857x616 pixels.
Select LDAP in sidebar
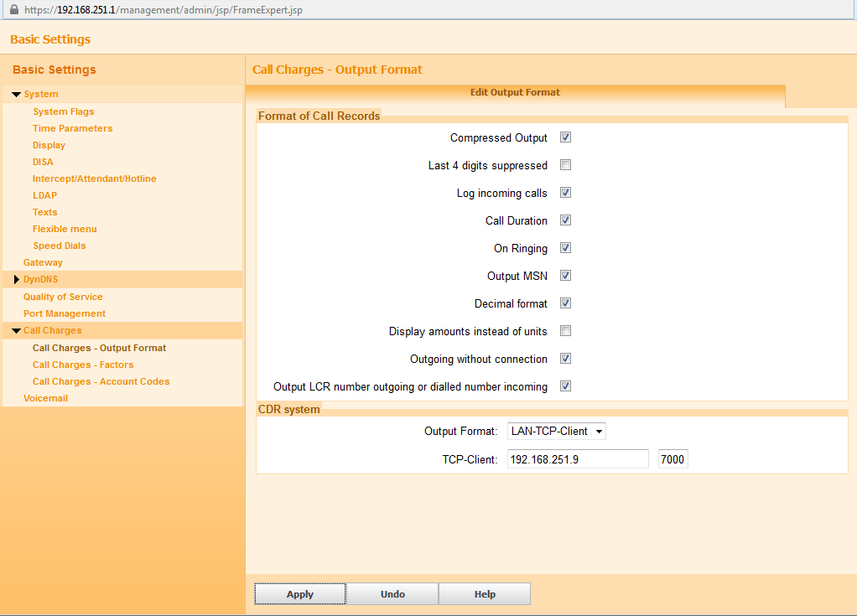[44, 195]
